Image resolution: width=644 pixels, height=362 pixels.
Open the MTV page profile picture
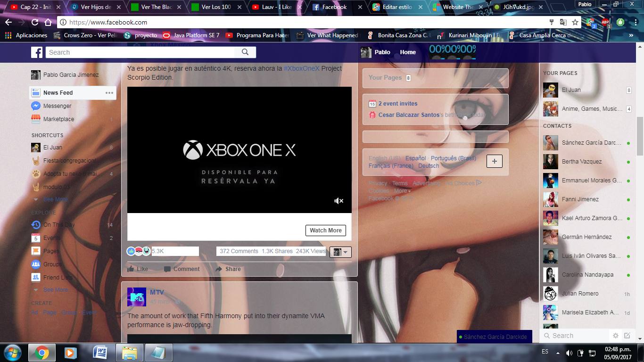click(137, 296)
